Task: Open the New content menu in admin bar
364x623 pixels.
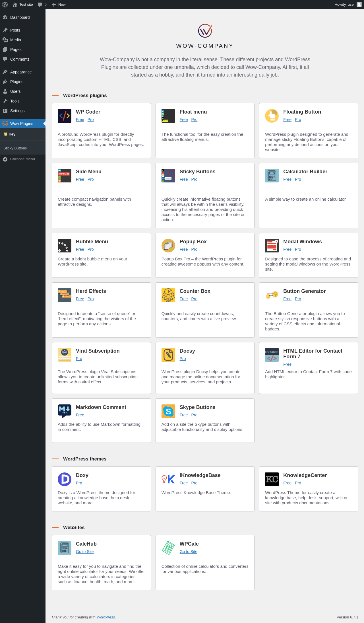Action: [x=59, y=5]
